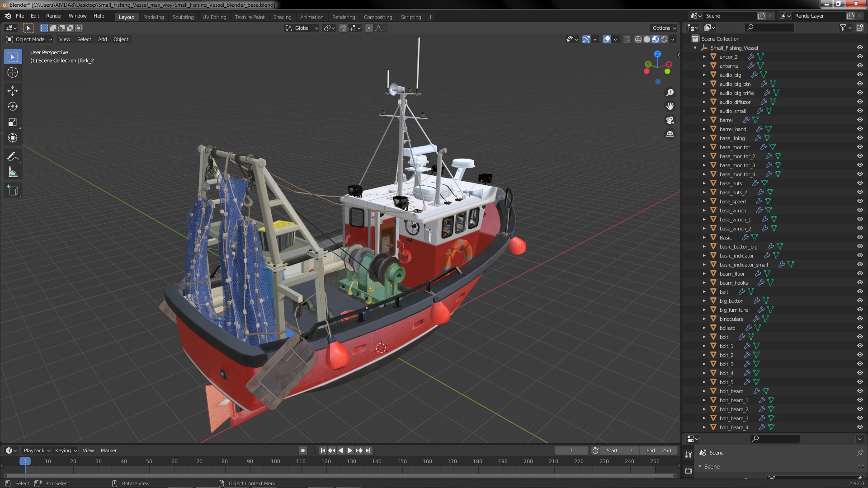Viewport: 868px width, 488px height.
Task: Hide the barrel object in outliner
Action: (x=859, y=120)
